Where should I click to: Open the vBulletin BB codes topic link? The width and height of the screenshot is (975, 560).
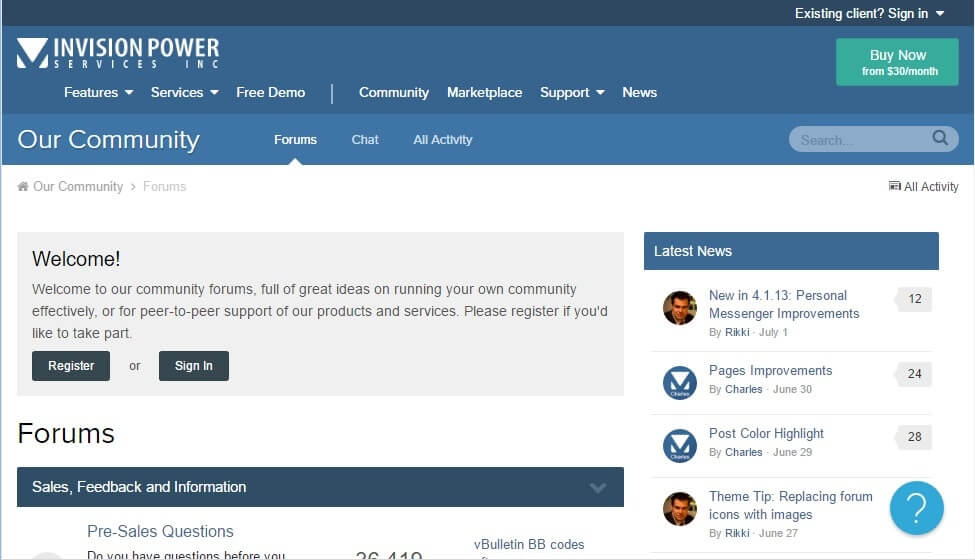529,544
